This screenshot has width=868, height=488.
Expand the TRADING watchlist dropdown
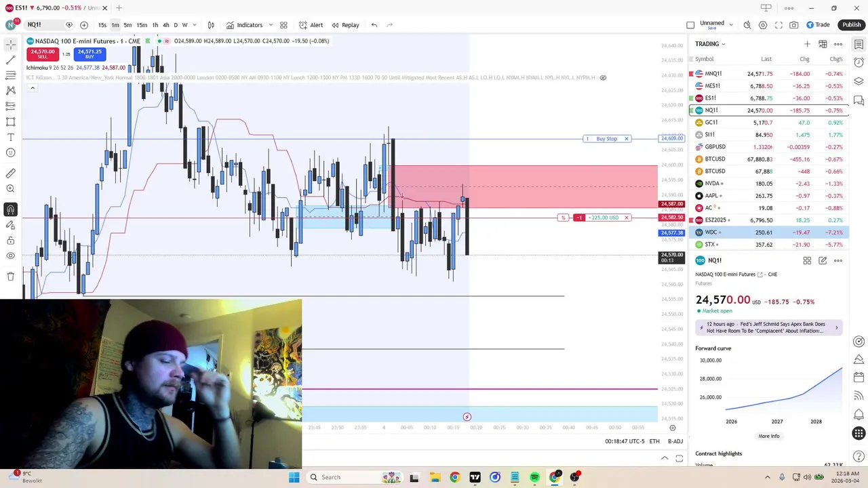tap(710, 44)
